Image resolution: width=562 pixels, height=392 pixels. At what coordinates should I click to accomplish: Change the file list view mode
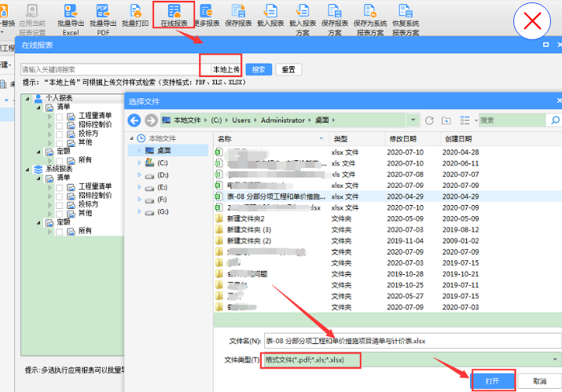tap(465, 120)
